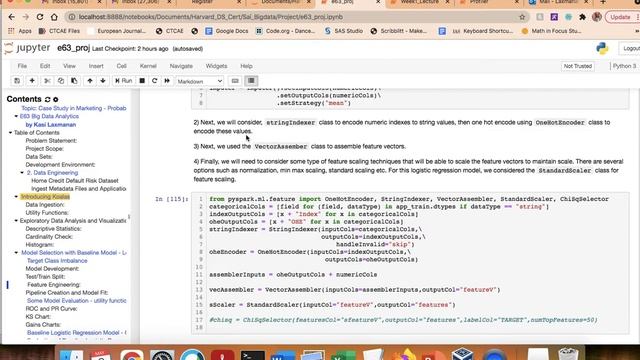The height and width of the screenshot is (360, 640).
Task: Open the Edit menu
Action: [45, 66]
